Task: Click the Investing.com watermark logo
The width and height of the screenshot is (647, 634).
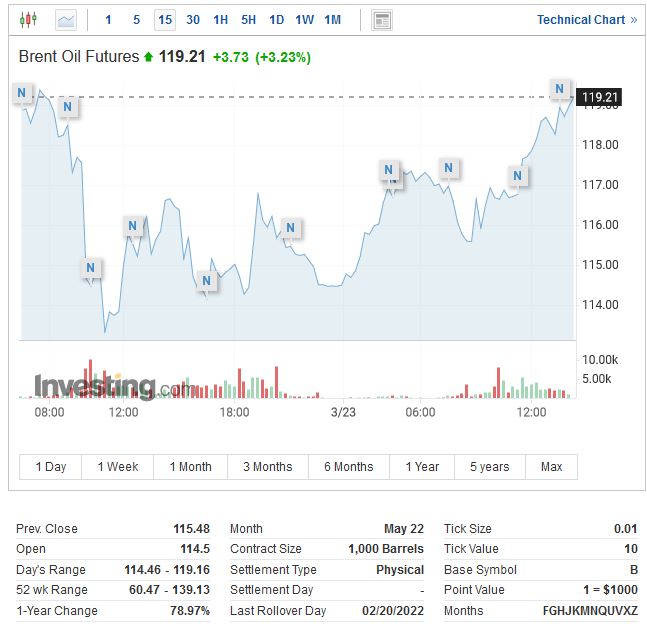Action: click(x=110, y=387)
